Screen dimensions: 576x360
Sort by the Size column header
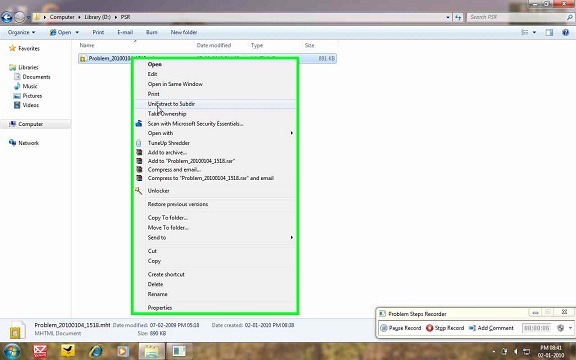(x=309, y=45)
